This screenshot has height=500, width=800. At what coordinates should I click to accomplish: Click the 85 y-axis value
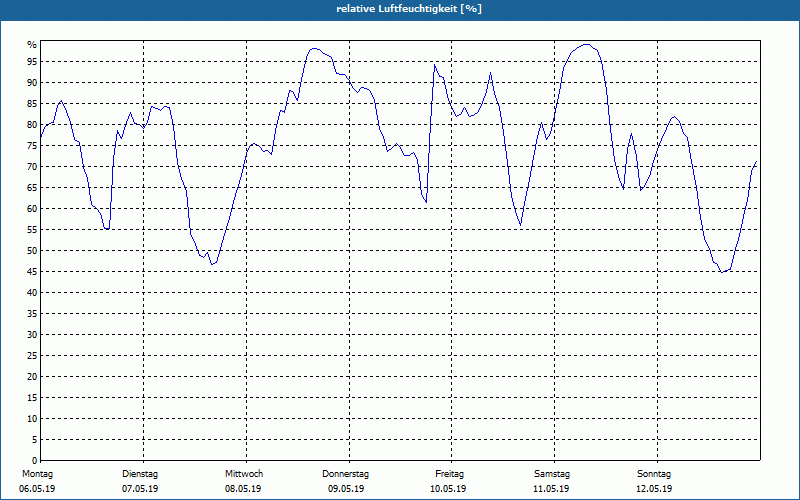coord(32,104)
